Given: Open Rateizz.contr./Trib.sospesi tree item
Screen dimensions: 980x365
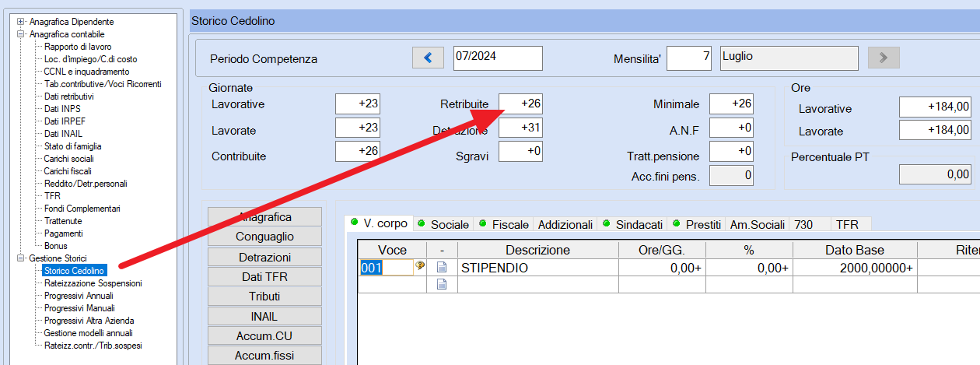Looking at the screenshot, I should coord(93,346).
